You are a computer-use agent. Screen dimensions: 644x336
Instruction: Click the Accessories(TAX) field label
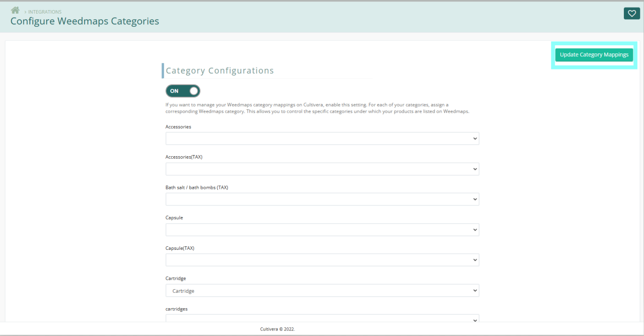point(184,157)
